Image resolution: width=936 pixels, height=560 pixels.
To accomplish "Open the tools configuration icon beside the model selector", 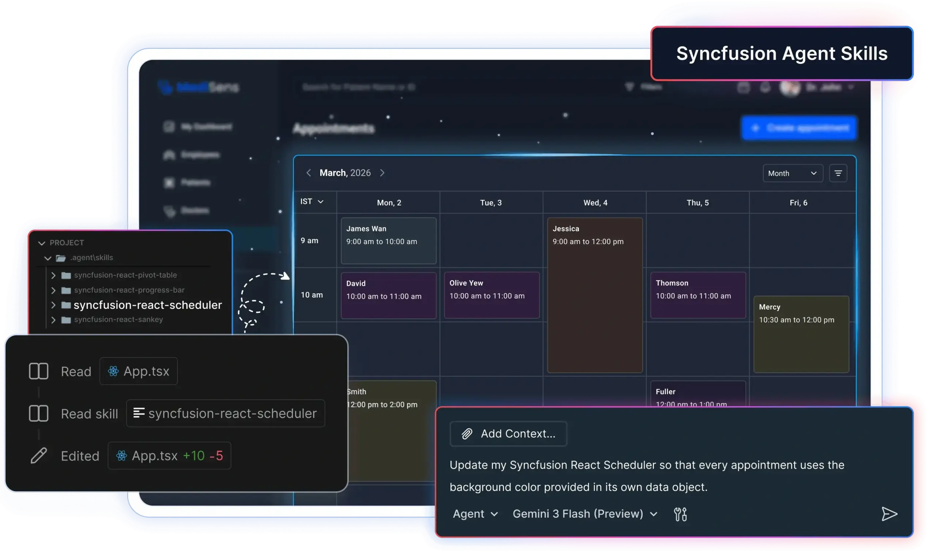I will (x=680, y=514).
